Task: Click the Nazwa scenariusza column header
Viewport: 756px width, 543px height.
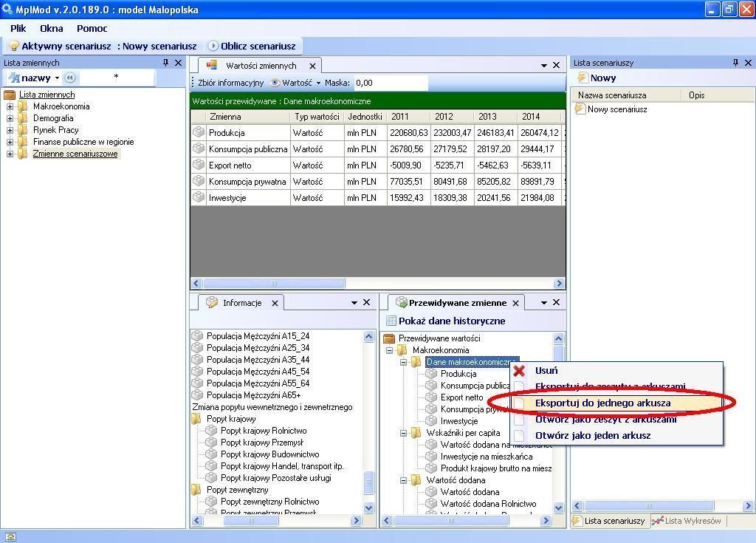Action: [626, 95]
